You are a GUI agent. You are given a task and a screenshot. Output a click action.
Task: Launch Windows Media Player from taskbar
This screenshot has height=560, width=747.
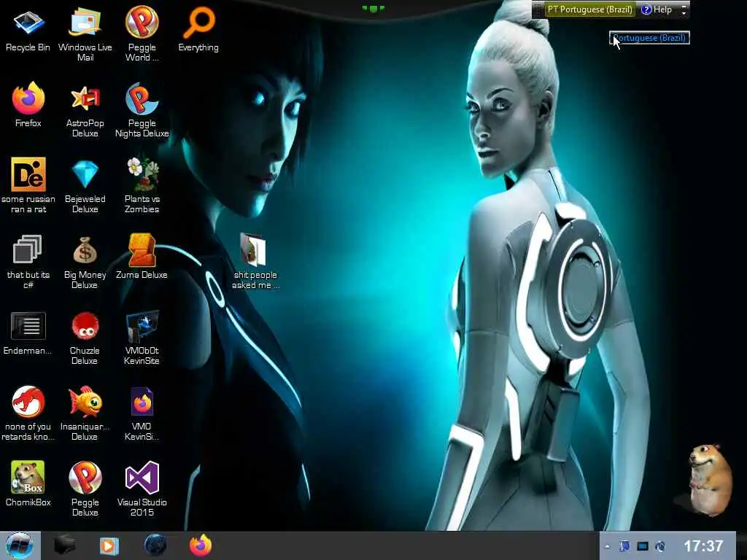click(109, 545)
